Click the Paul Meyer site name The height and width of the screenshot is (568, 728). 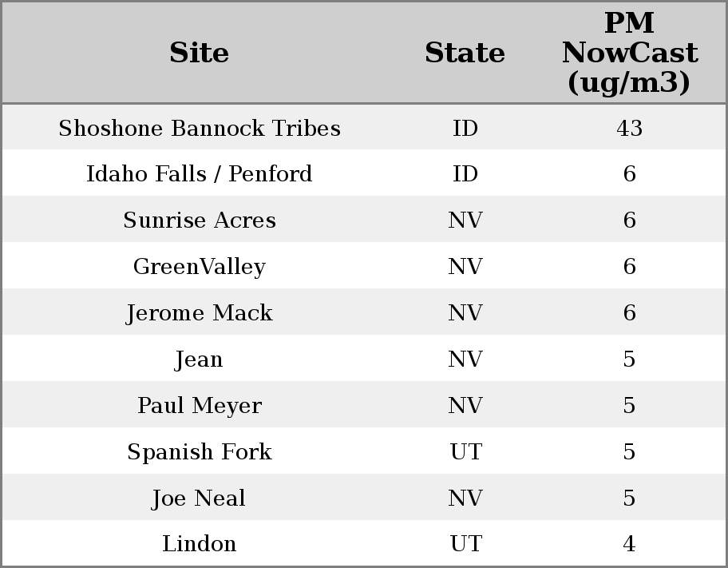coord(200,406)
